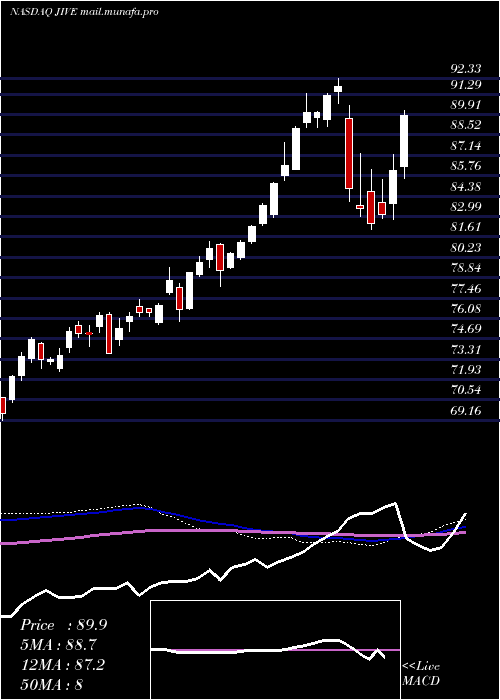Select the 87.14 price axis label
The width and height of the screenshot is (500, 700).
466,146
